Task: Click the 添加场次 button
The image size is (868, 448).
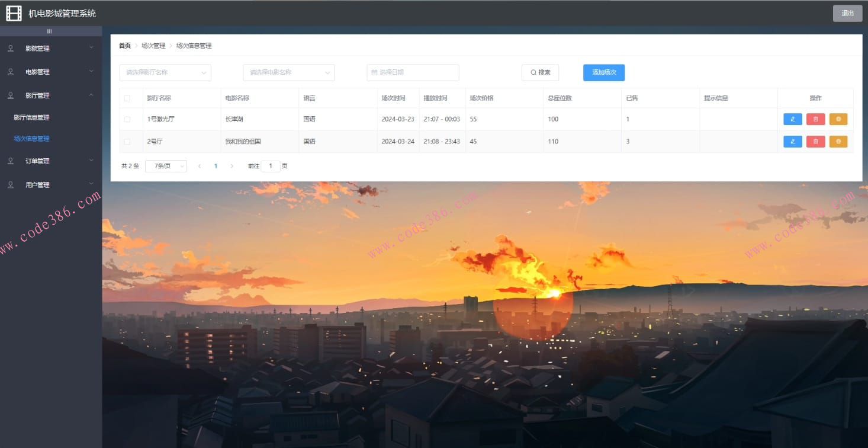Action: 603,72
